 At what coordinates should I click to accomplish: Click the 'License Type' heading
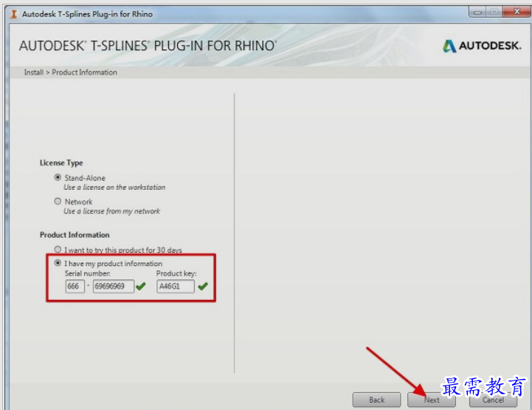click(61, 163)
